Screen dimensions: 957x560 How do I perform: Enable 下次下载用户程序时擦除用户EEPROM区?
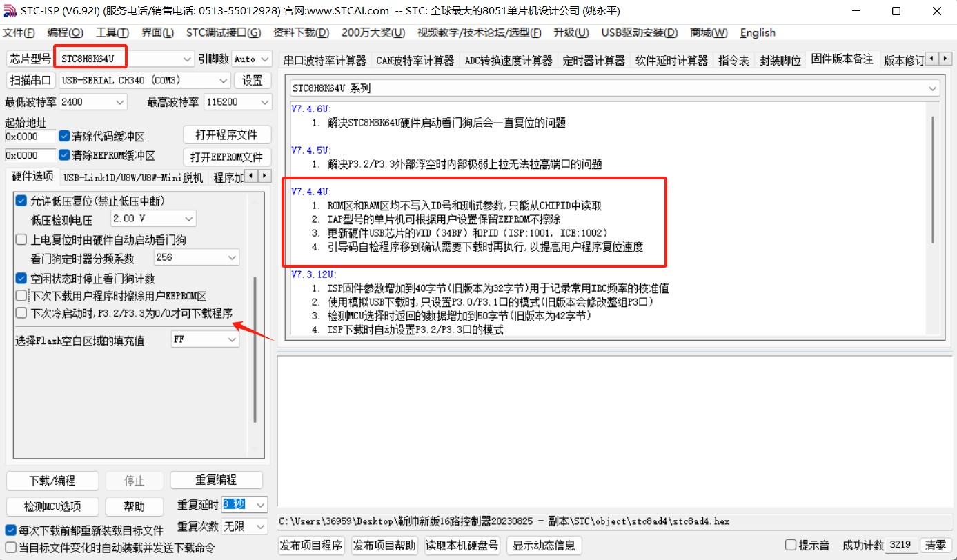coord(21,295)
